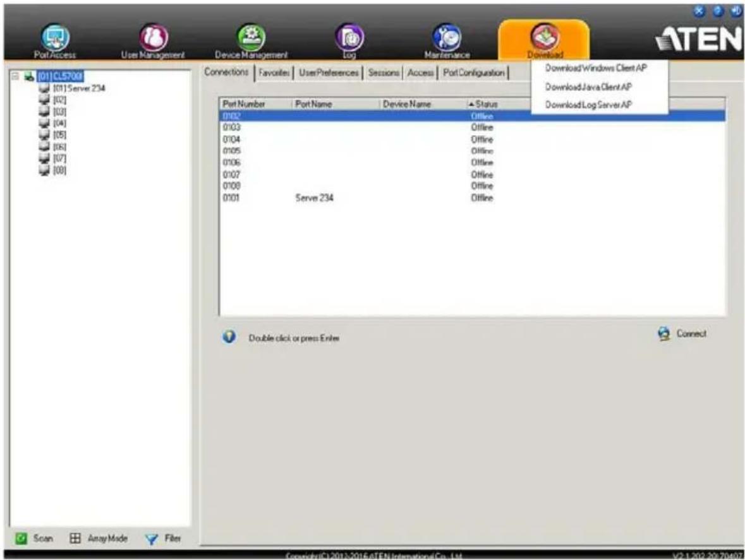Click the port icon beside [04]
The width and height of the screenshot is (745, 560).
tap(44, 123)
